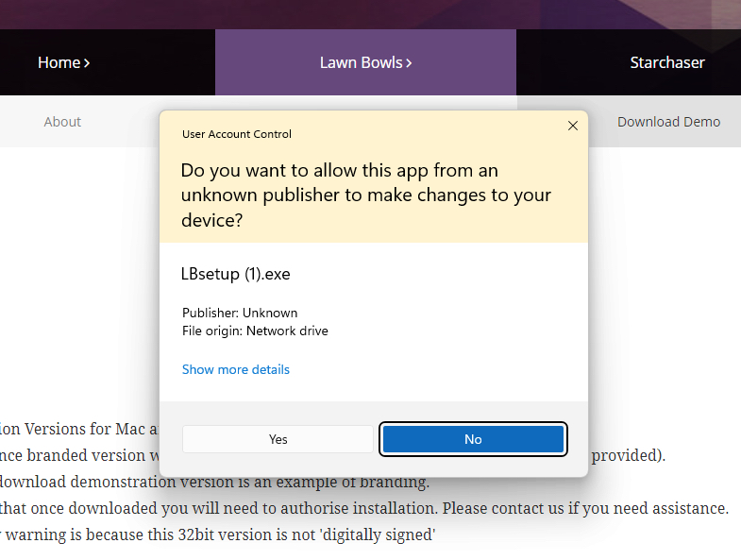
Task: Click the File origin: Network drive line
Action: pos(255,331)
